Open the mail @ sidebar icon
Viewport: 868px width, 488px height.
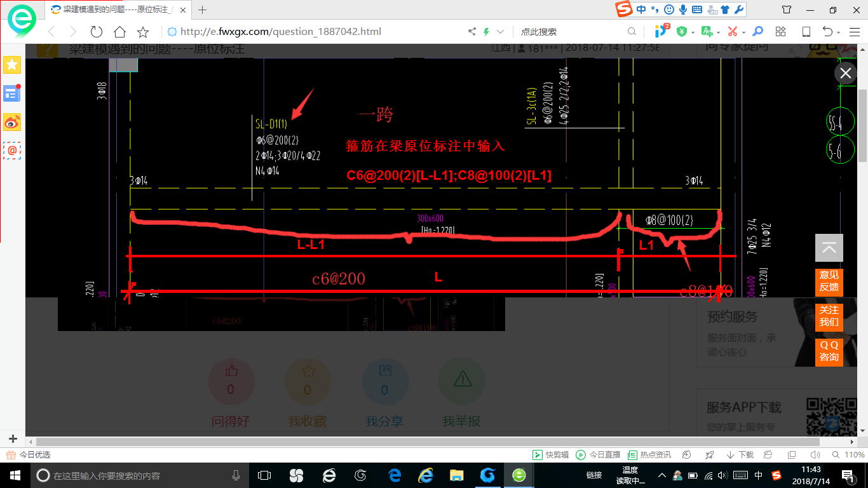point(12,150)
